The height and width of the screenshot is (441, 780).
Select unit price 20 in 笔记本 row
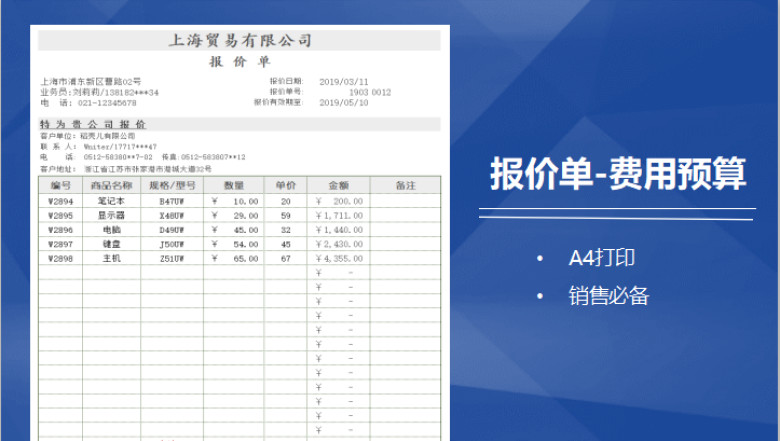[286, 201]
